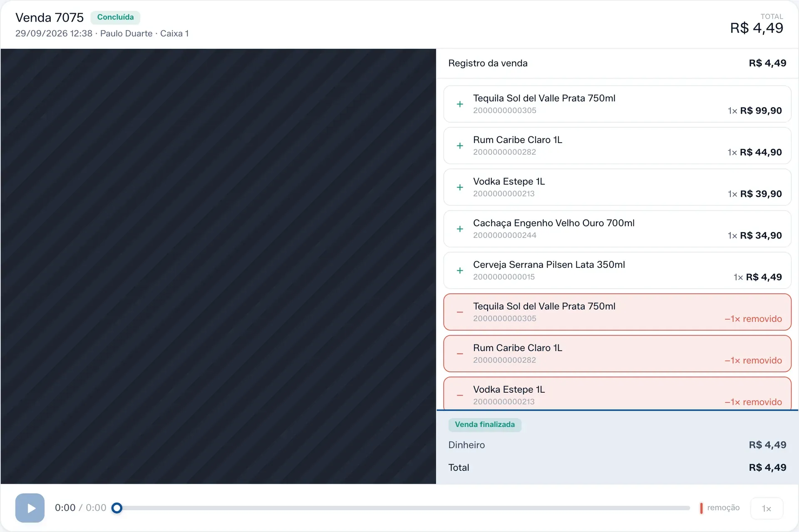The image size is (799, 532).
Task: Click plus icon on Rum Caribe Claro added row
Action: [460, 146]
